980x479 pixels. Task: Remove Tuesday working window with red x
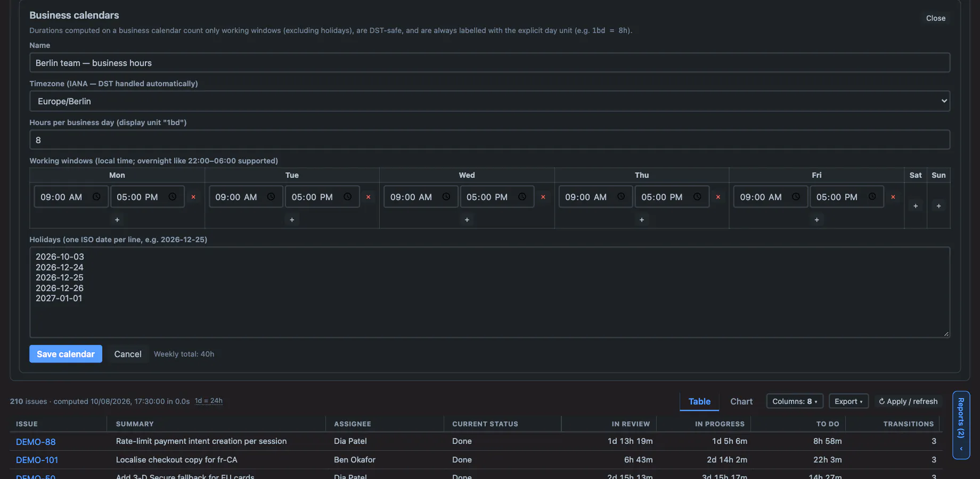(x=368, y=197)
